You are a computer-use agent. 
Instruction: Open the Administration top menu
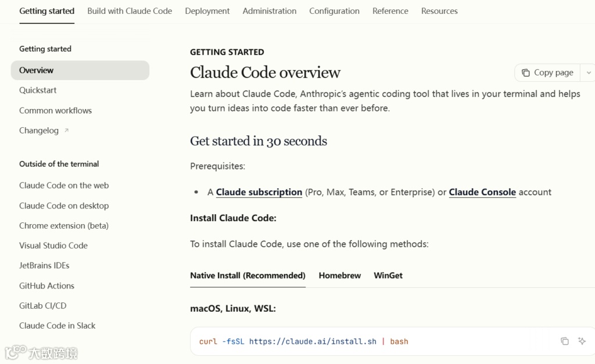coord(270,11)
